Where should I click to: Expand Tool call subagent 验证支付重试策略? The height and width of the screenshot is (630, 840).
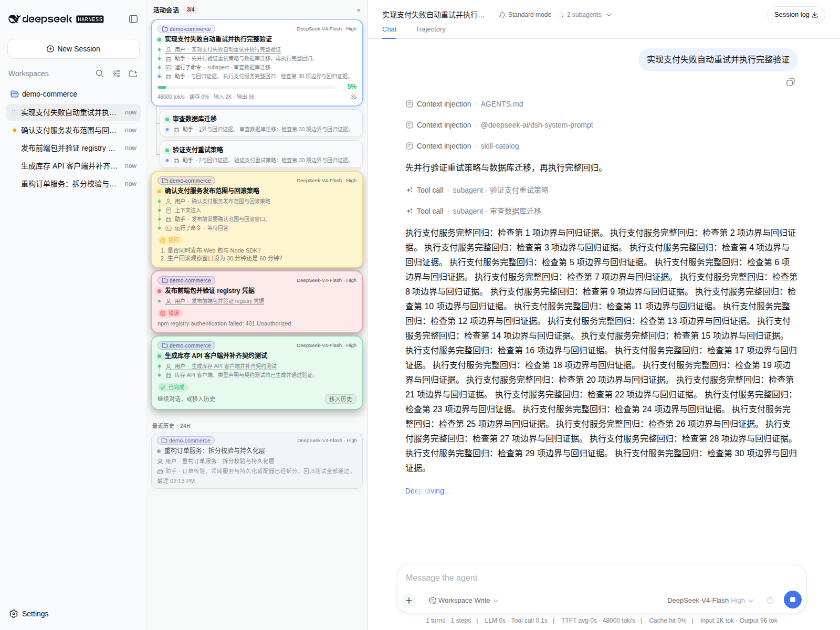pyautogui.click(x=477, y=190)
